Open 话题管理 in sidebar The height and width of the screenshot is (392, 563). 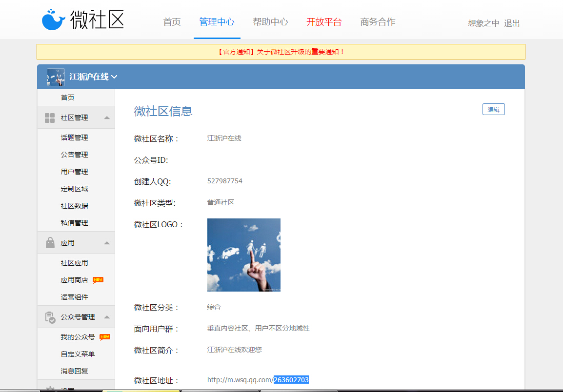(74, 138)
